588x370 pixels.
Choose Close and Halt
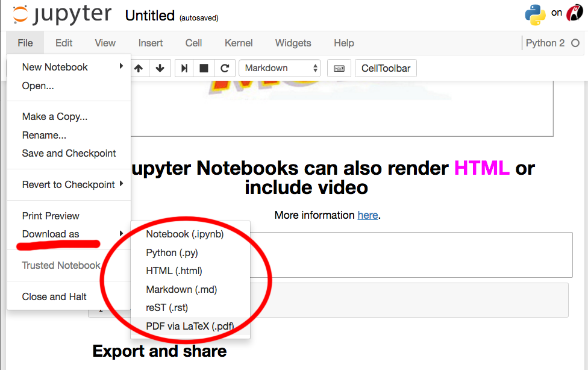[x=69, y=297]
